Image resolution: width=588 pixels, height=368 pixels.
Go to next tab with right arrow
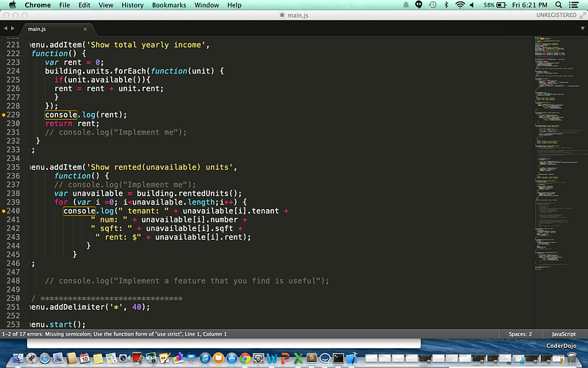coord(12,28)
